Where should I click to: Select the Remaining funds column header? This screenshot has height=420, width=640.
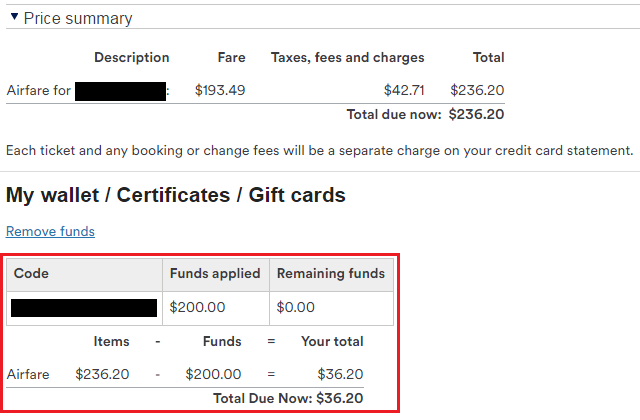331,273
